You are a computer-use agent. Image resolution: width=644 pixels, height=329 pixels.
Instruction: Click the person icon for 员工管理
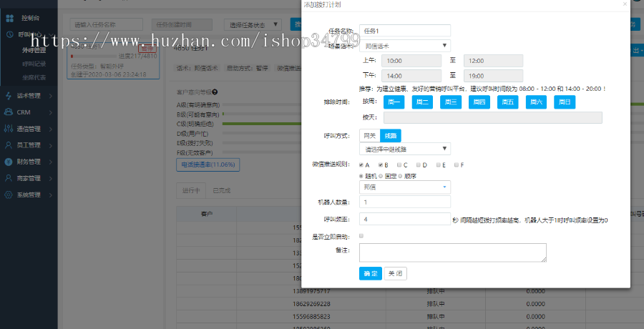[x=9, y=145]
